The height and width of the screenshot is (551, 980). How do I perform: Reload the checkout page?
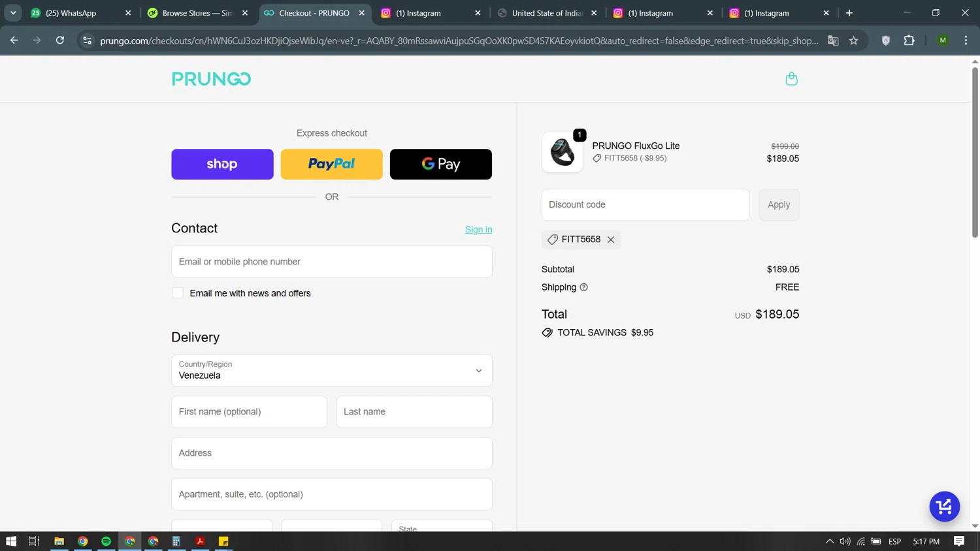tap(60, 40)
